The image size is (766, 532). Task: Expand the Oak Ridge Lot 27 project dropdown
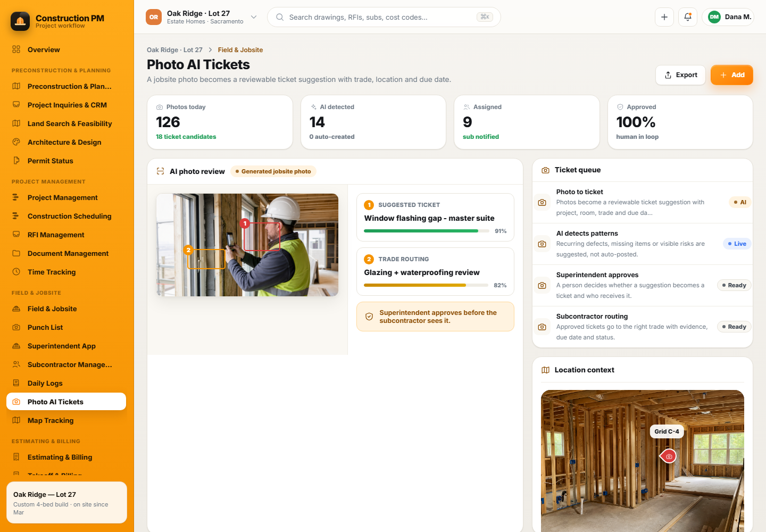(x=254, y=17)
